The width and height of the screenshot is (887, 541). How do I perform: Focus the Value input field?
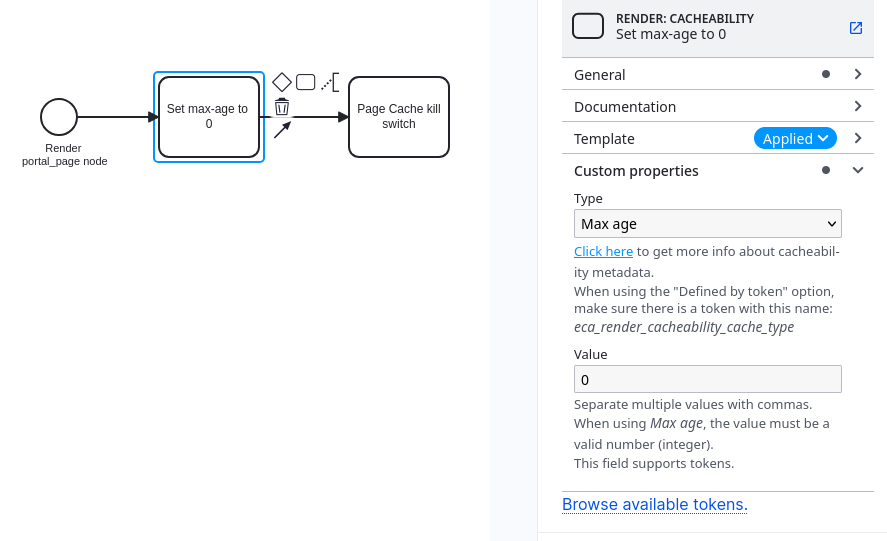pos(708,379)
